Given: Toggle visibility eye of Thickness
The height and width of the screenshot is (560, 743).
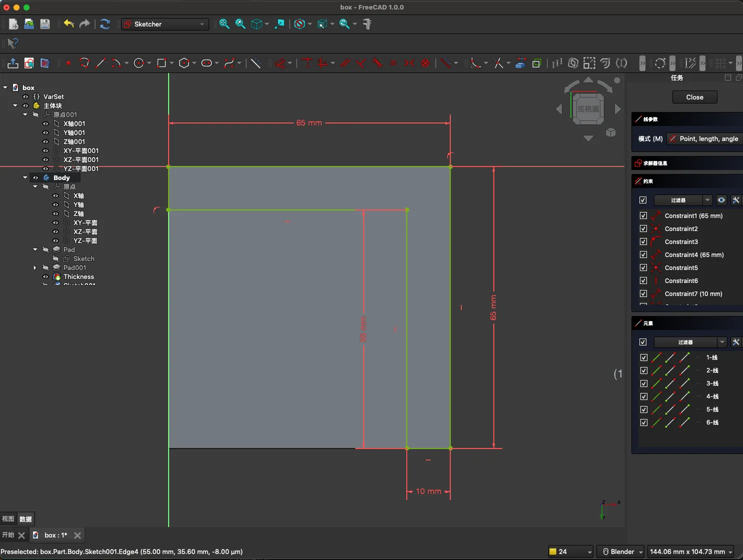Looking at the screenshot, I should click(x=46, y=276).
